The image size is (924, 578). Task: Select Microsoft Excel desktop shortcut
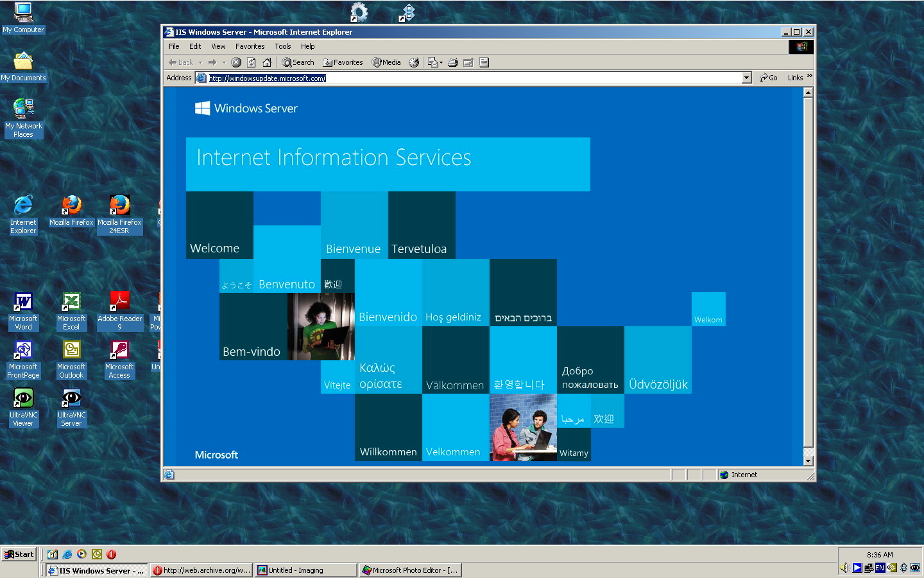click(71, 311)
